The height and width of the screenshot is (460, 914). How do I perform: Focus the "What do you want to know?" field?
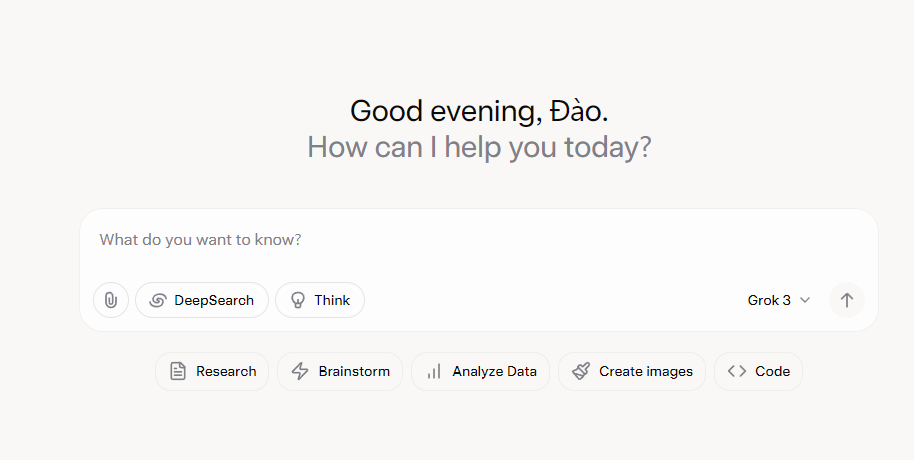479,240
